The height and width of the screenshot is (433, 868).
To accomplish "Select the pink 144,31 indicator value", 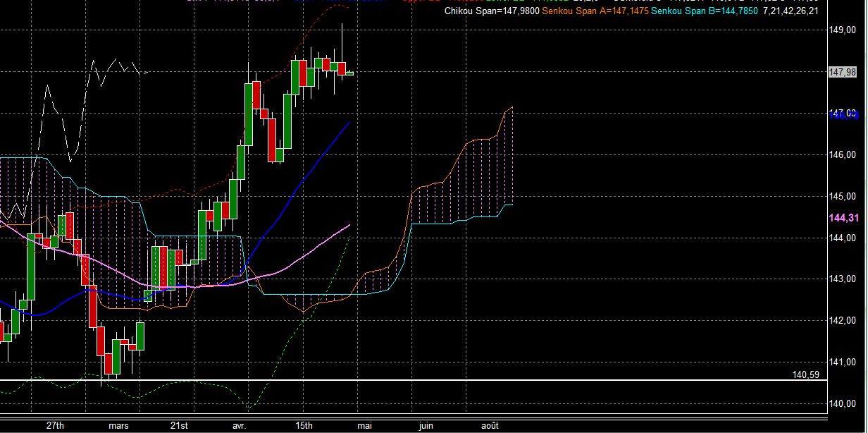I will pyautogui.click(x=843, y=219).
